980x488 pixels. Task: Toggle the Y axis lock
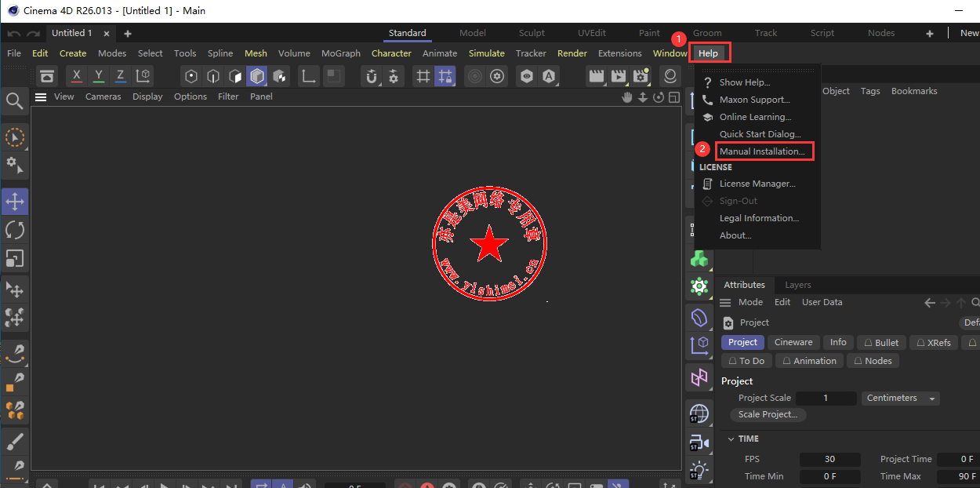tap(98, 75)
